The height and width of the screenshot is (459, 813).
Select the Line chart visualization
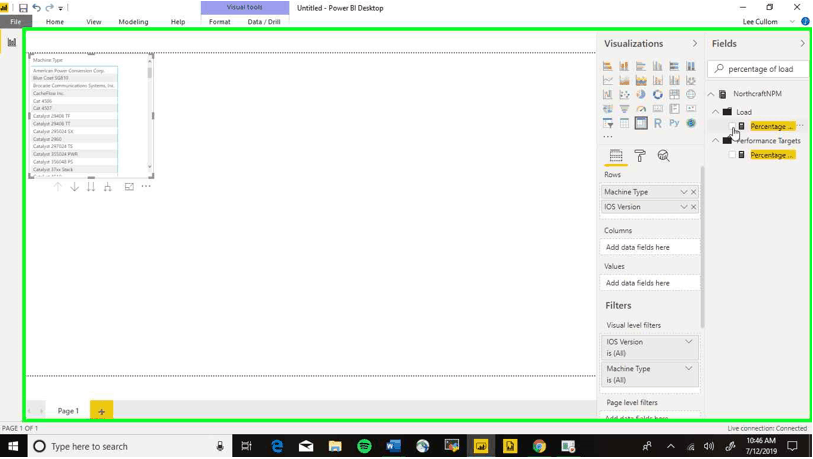[608, 80]
